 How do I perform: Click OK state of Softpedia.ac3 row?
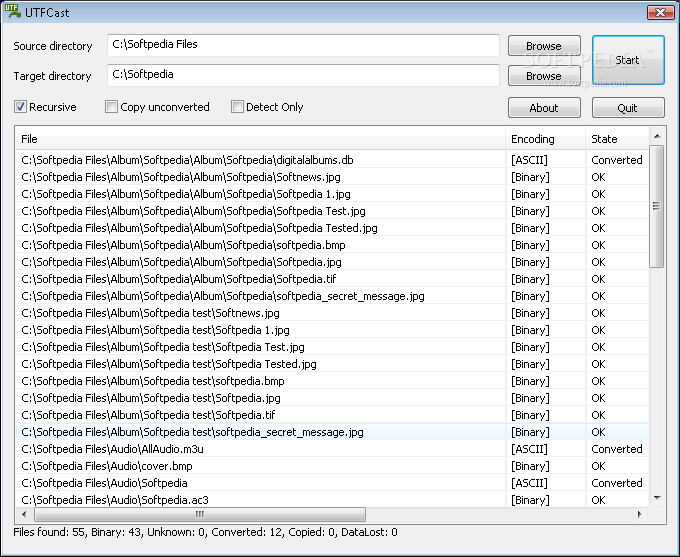(x=598, y=500)
